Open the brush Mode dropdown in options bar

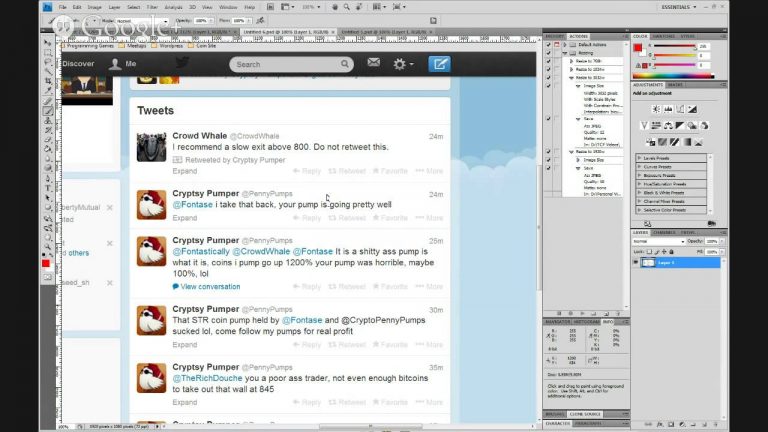pyautogui.click(x=142, y=21)
